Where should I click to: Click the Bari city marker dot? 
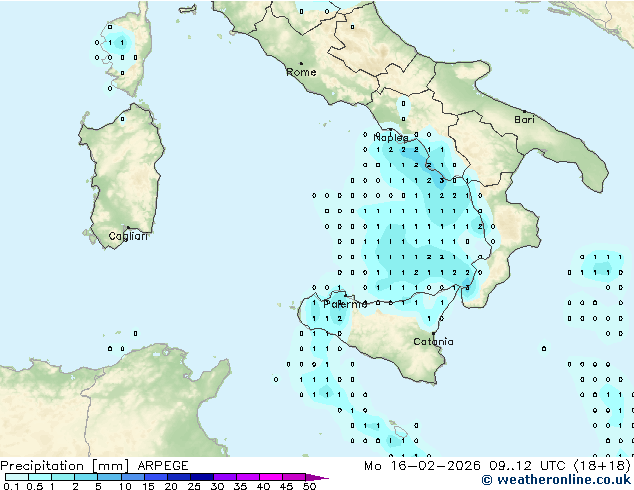(524, 111)
